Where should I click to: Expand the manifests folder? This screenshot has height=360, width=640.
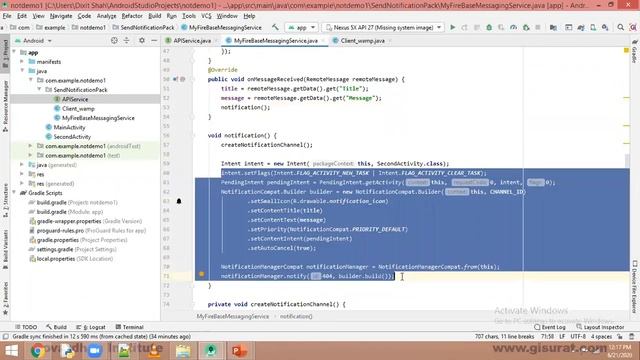click(x=22, y=62)
